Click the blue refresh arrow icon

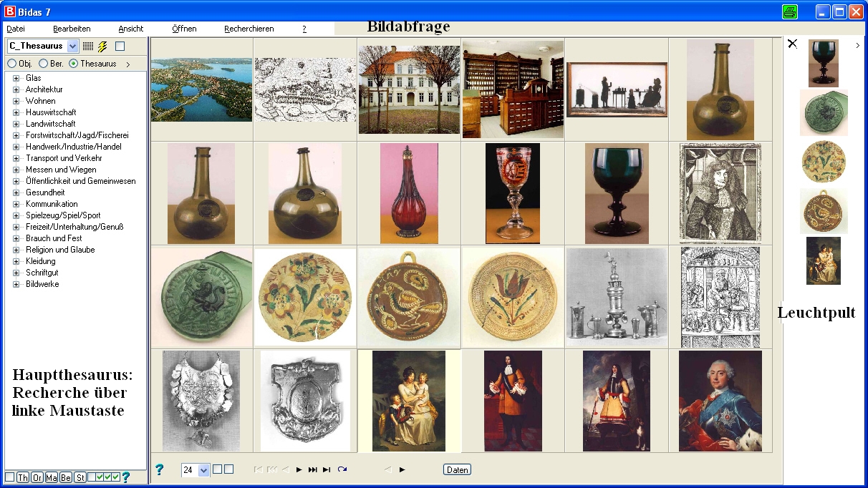[x=342, y=469]
